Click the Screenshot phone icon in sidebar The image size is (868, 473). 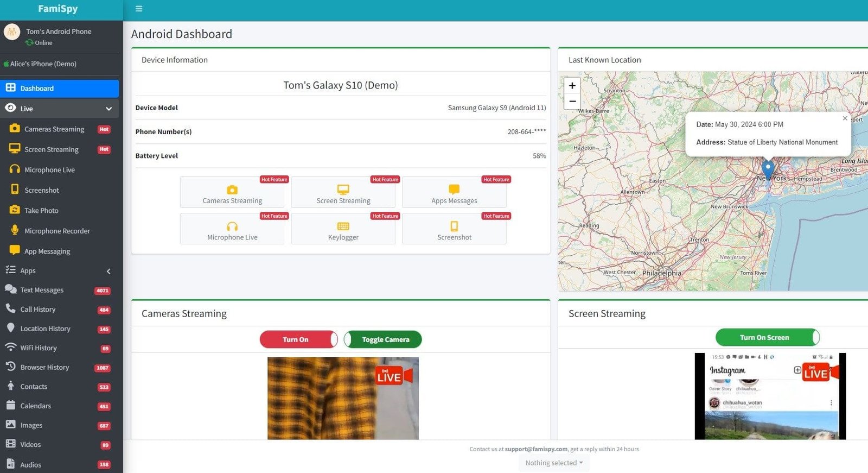point(15,189)
